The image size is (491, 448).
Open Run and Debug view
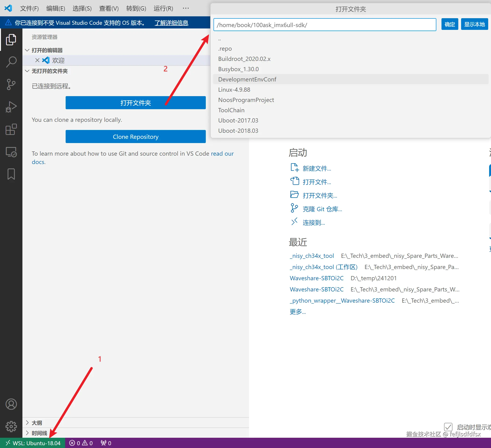pos(11,107)
